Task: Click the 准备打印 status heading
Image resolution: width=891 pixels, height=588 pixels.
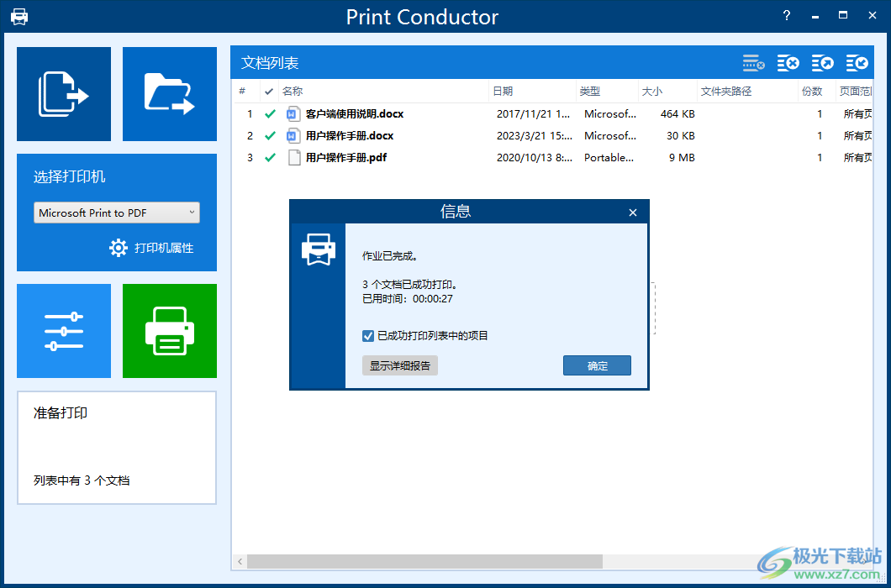Action: click(x=61, y=413)
